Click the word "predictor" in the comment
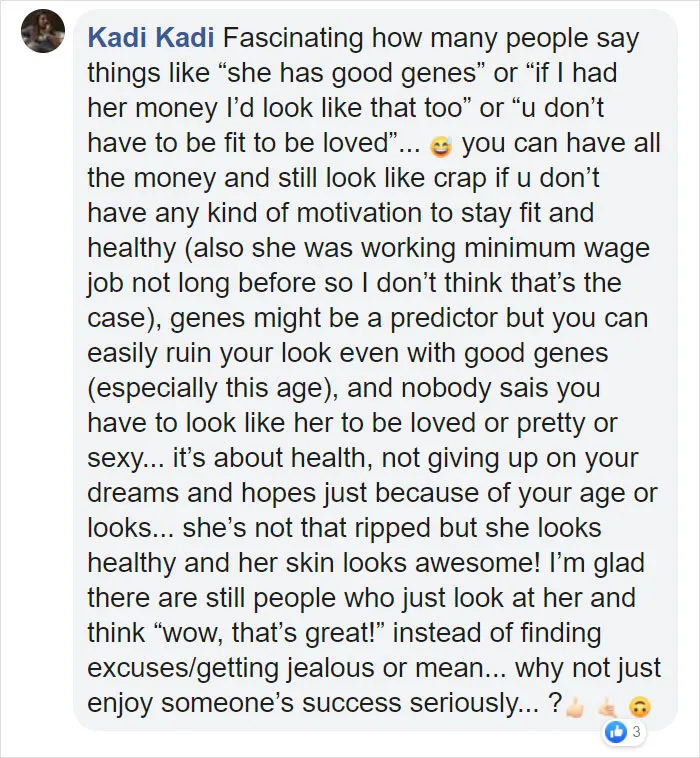Viewport: 700px width, 758px height. pos(444,319)
